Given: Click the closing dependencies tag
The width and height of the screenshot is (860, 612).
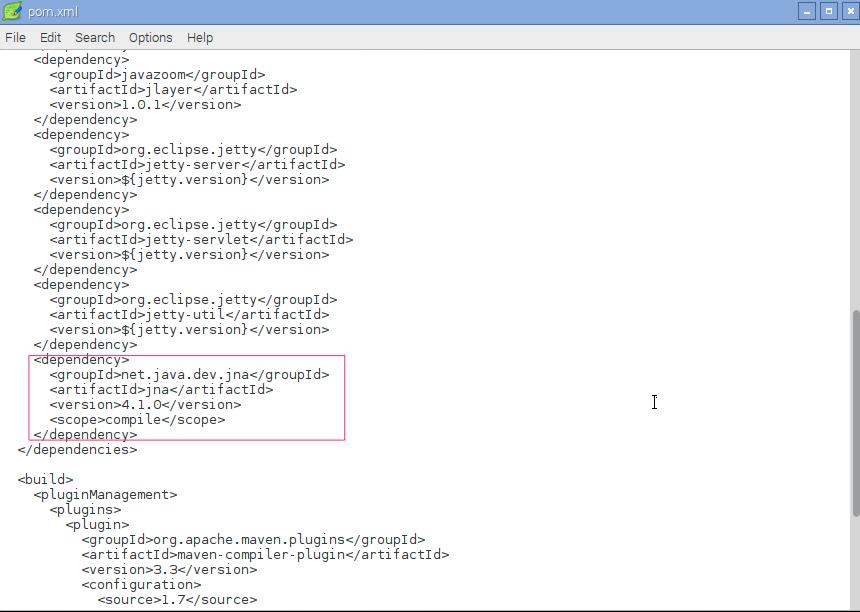Looking at the screenshot, I should point(77,450).
